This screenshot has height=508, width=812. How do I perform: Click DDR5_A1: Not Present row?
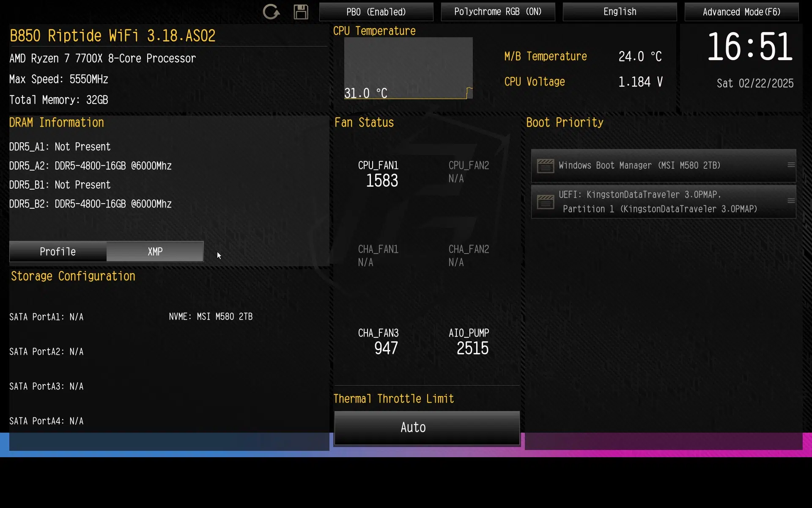click(60, 147)
